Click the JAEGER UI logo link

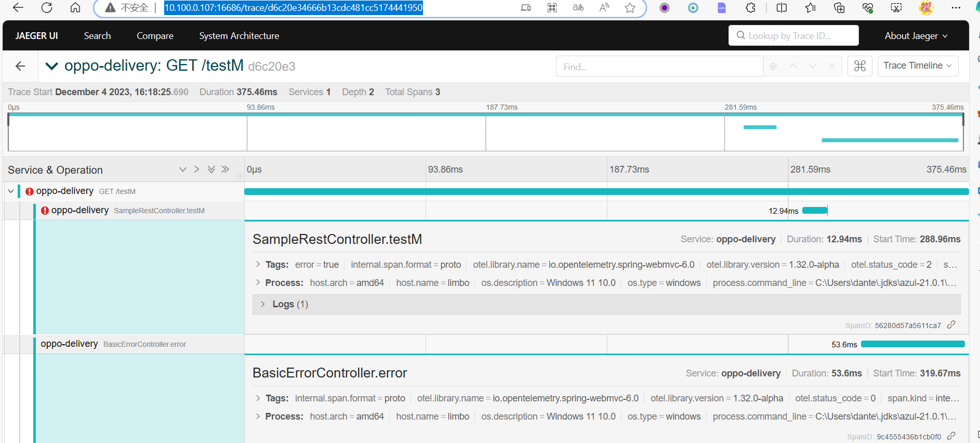click(x=36, y=36)
